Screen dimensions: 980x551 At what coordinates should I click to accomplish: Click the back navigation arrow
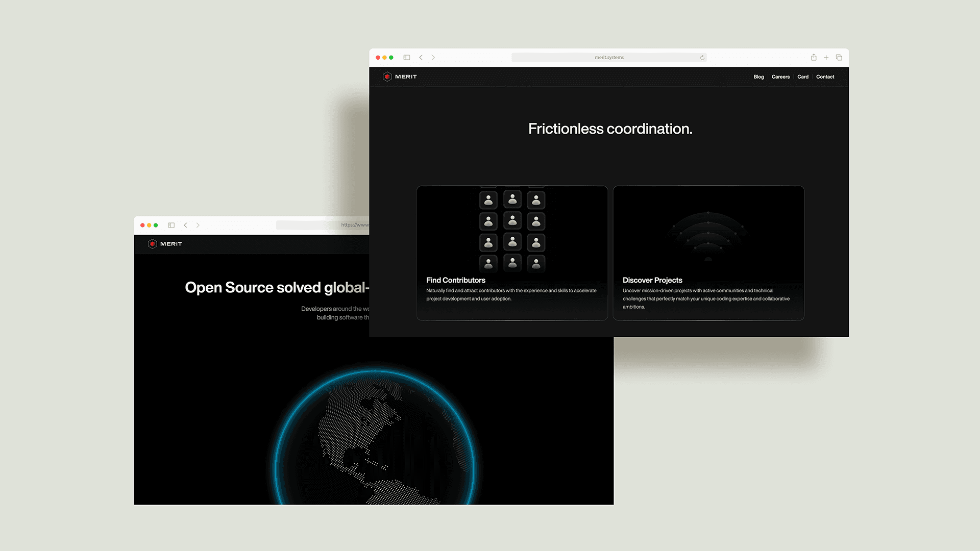421,57
